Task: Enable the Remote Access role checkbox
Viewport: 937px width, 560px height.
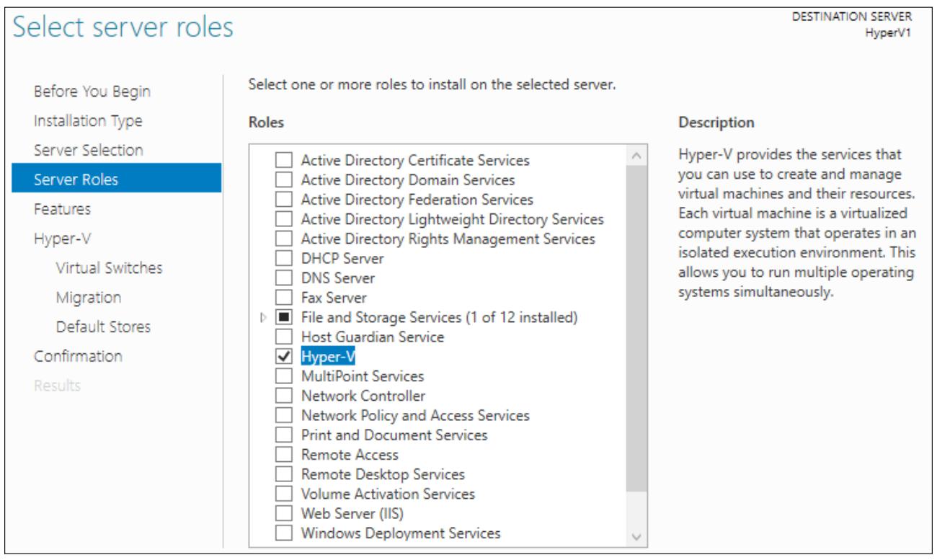Action: tap(285, 455)
